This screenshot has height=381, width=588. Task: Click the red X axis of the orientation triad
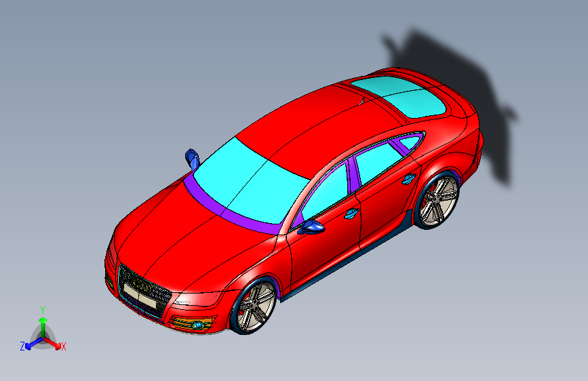pyautogui.click(x=54, y=344)
